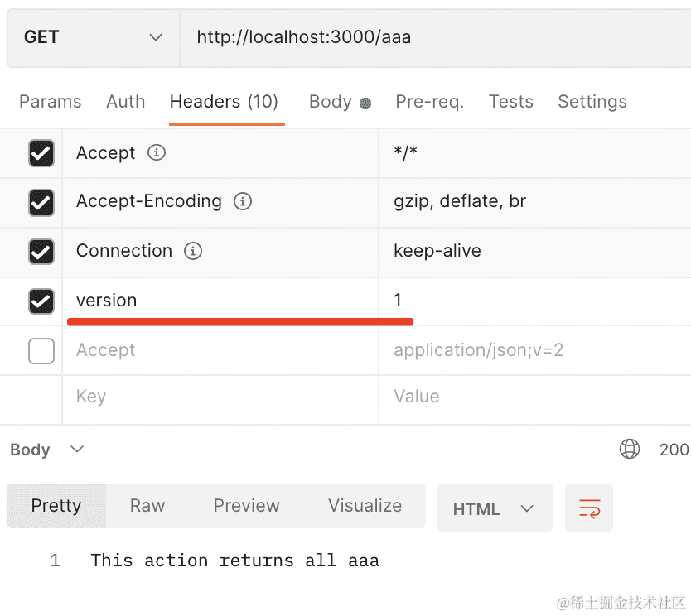Screen dimensions: 691x616
Task: Expand the HTML format dropdown
Action: [495, 508]
